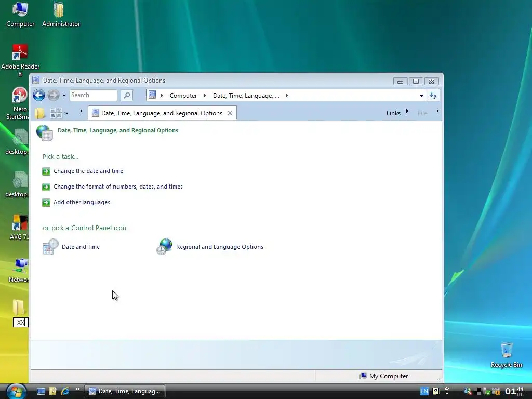Expand the chevron after File
532x399 pixels.
pyautogui.click(x=437, y=111)
